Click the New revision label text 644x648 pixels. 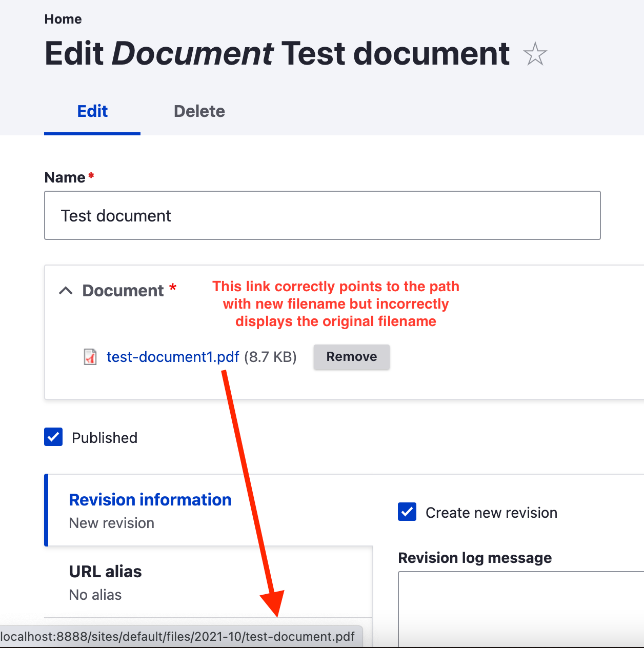click(111, 523)
